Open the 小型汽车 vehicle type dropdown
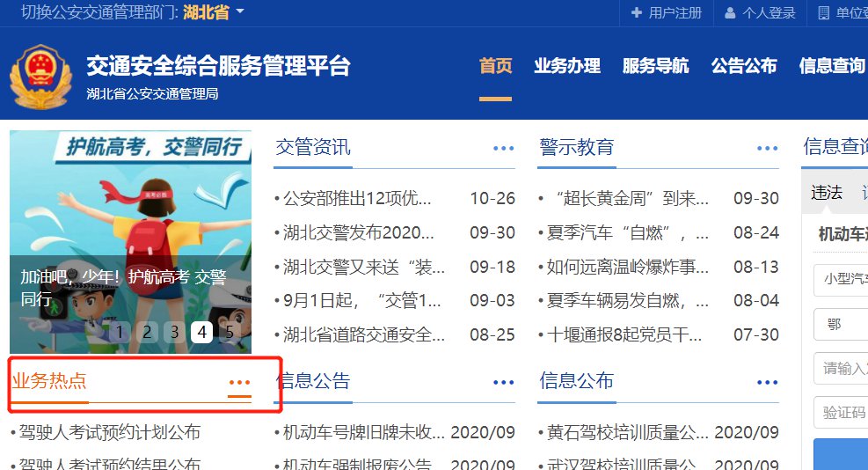 [x=841, y=279]
